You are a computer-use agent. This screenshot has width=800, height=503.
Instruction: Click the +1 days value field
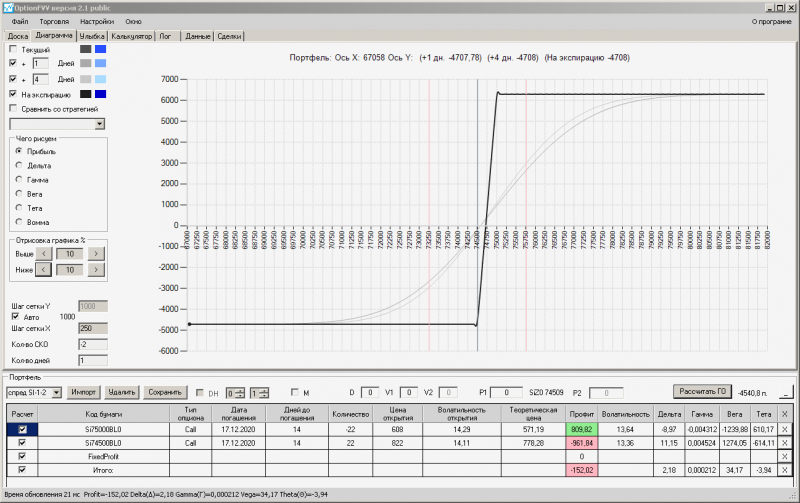tap(40, 63)
